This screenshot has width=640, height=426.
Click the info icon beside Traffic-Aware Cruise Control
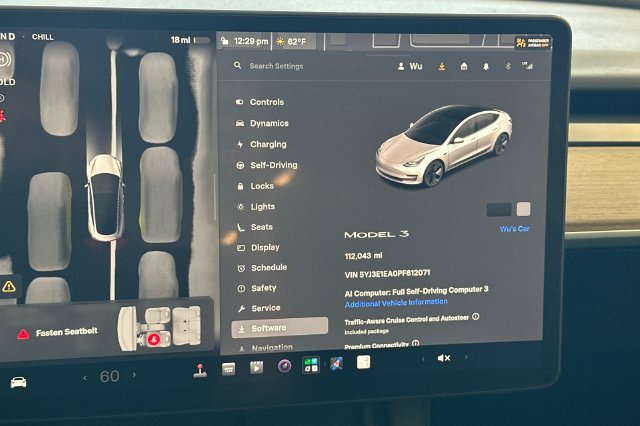pyautogui.click(x=476, y=317)
